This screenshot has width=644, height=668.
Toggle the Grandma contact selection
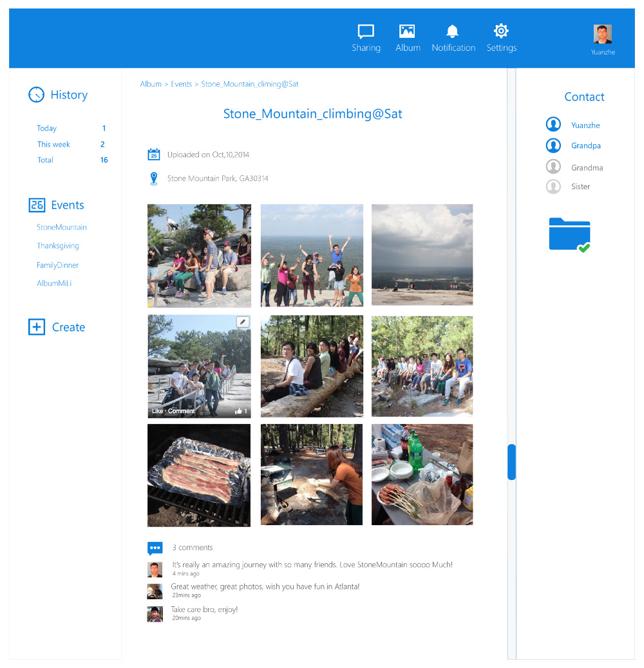(x=553, y=167)
